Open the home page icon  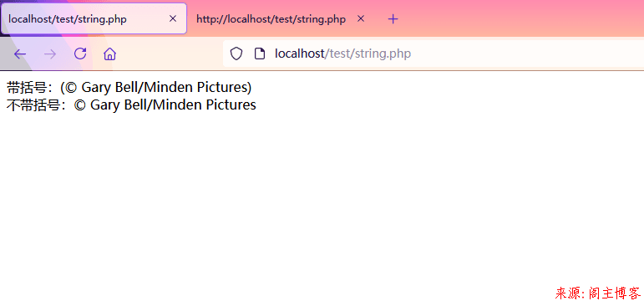coord(109,54)
